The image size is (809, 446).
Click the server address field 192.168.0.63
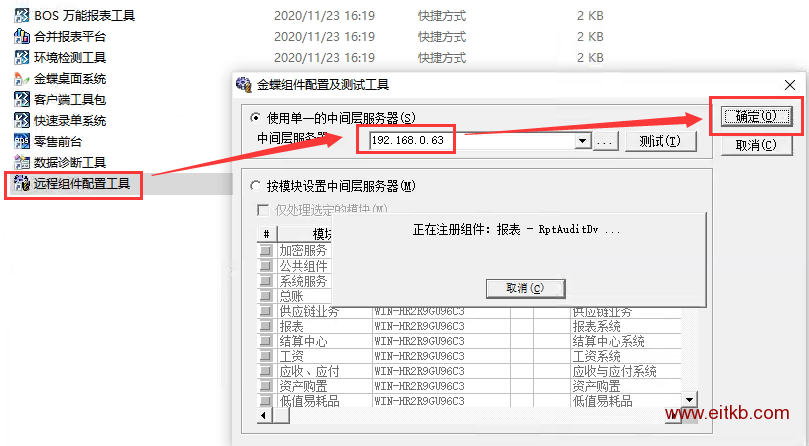[x=472, y=140]
